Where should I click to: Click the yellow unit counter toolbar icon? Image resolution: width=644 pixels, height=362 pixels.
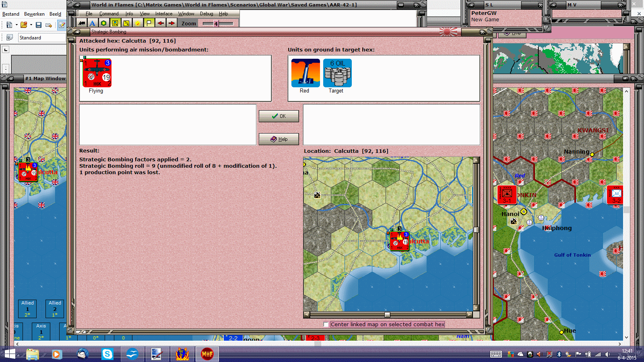pos(115,23)
